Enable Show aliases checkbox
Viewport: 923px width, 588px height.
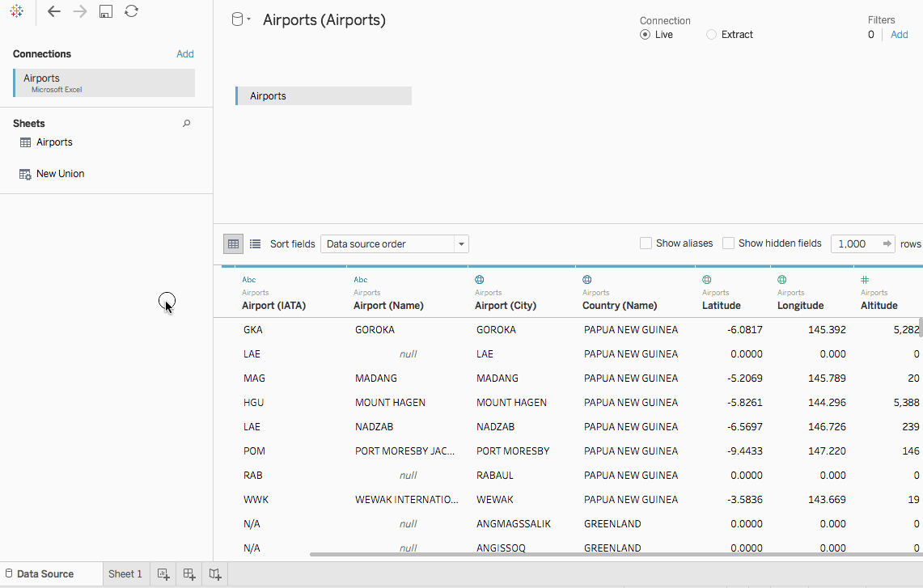646,243
